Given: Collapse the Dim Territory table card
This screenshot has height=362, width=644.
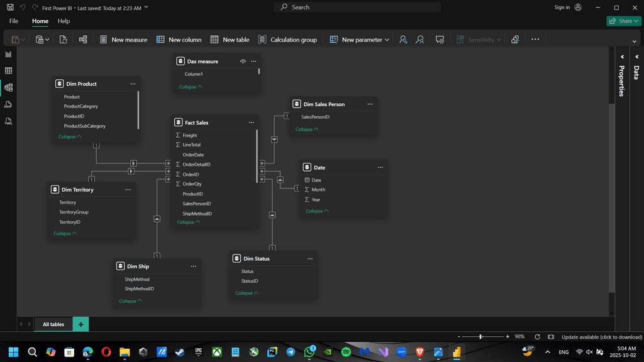Looking at the screenshot, I should (65, 233).
